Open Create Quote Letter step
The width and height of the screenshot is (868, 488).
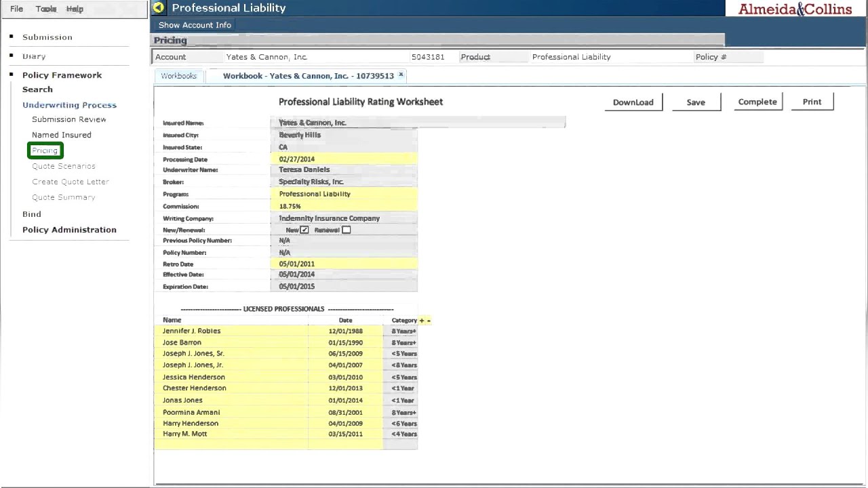[71, 182]
